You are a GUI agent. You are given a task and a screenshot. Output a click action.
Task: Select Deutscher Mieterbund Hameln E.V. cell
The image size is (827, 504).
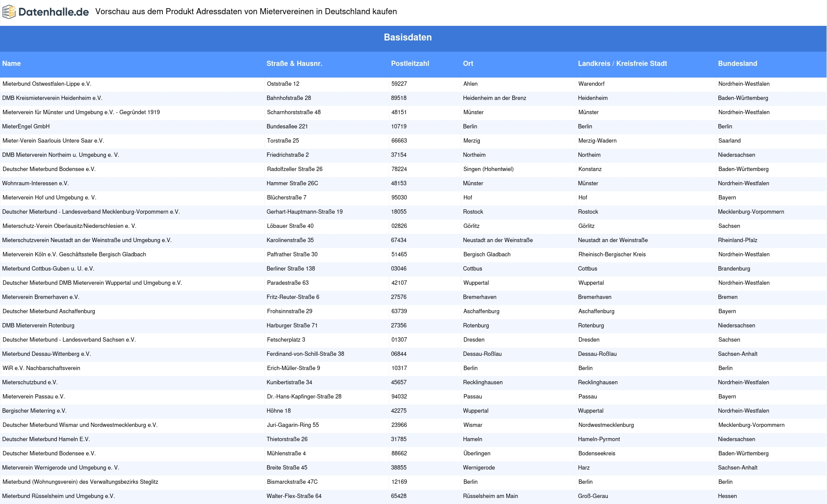tap(46, 439)
